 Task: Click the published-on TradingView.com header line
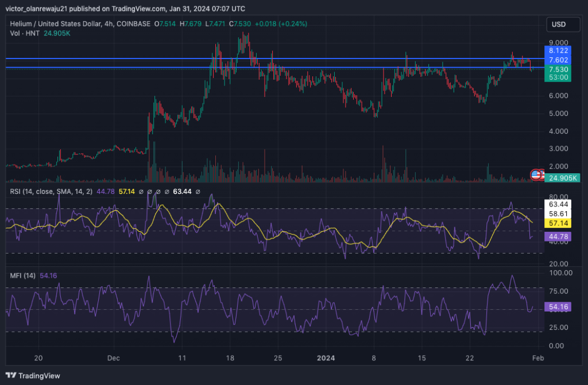(125, 8)
